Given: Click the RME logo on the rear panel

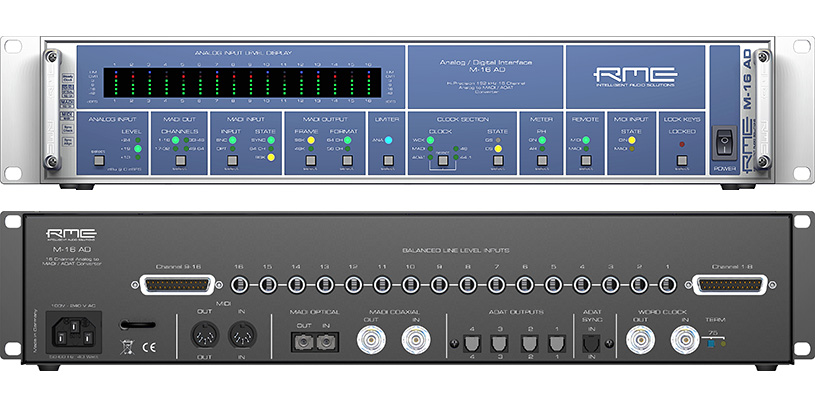Looking at the screenshot, I should [71, 236].
